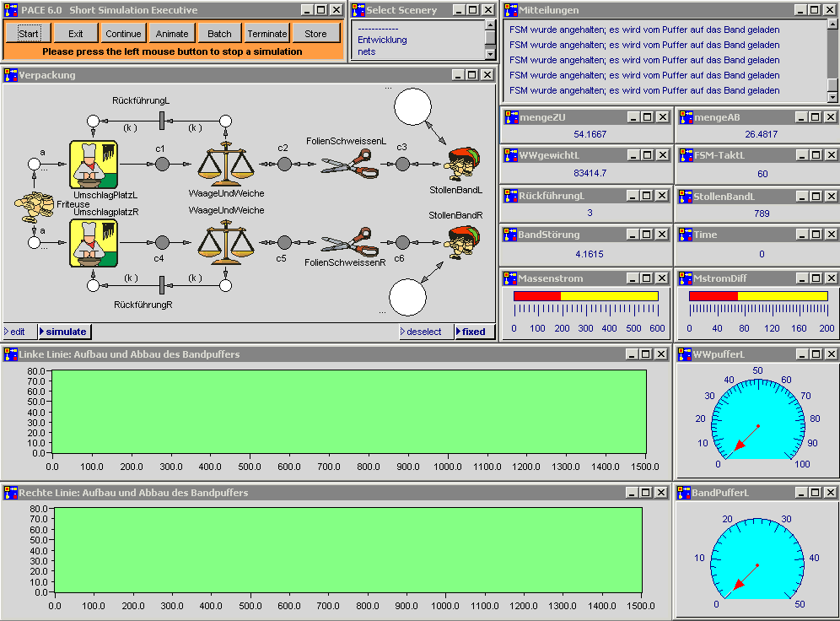840x621 pixels.
Task: Click the large white place above StollenBandL
Action: 412,107
